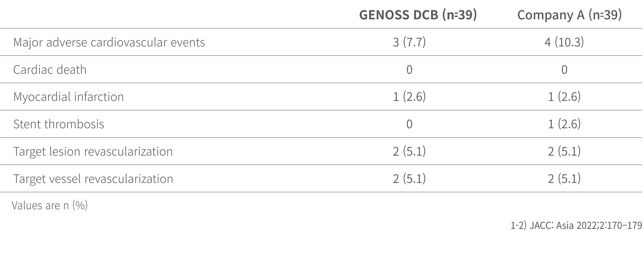This screenshot has width=644, height=257.
Task: Select GENOSS DCB's Stent thrombosis value of 0
Action: [x=409, y=124]
